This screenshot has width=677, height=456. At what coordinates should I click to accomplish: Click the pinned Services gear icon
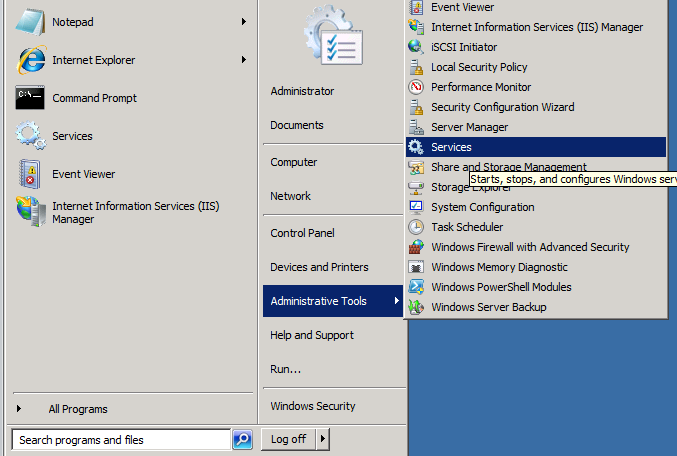click(31, 136)
